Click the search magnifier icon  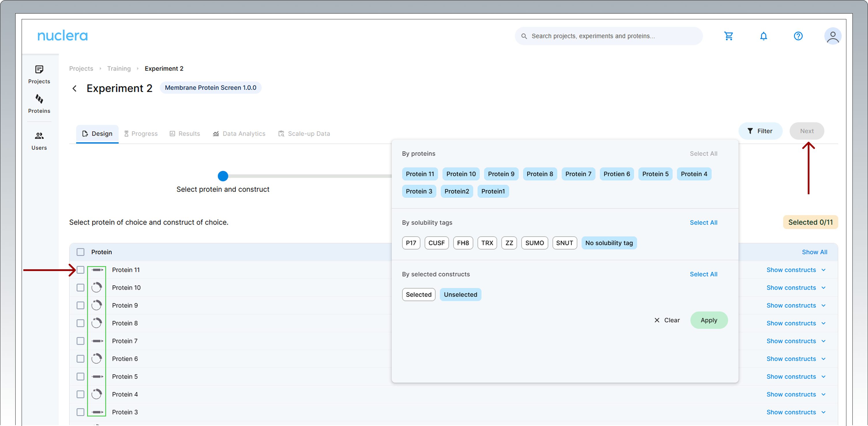pos(524,36)
